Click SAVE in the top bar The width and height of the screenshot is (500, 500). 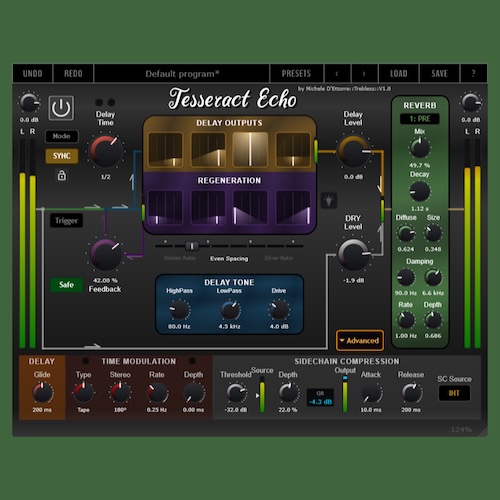pos(439,73)
